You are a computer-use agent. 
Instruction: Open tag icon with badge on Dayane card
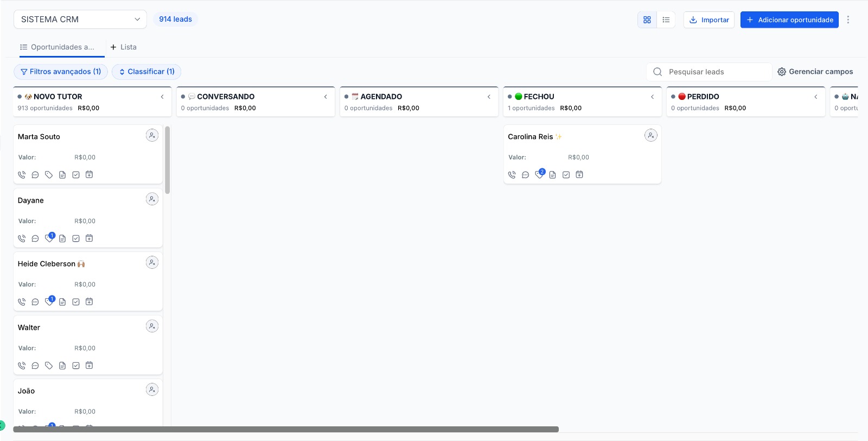[x=50, y=237]
